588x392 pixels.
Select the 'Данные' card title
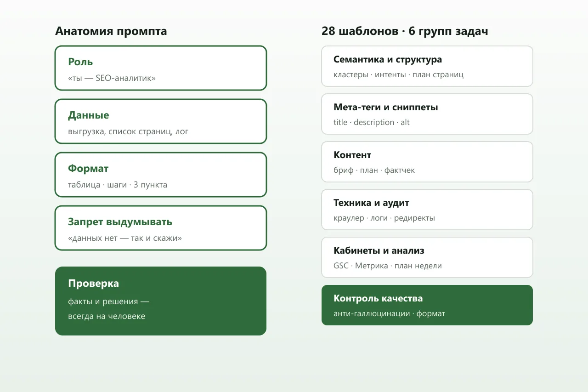click(x=89, y=115)
